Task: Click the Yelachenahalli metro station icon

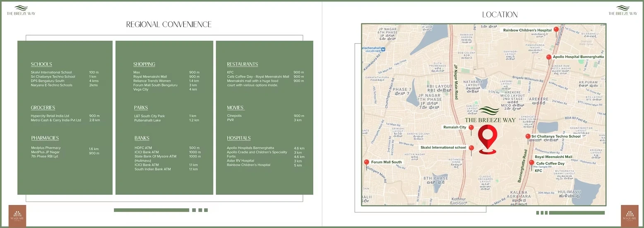Action: coord(383,49)
